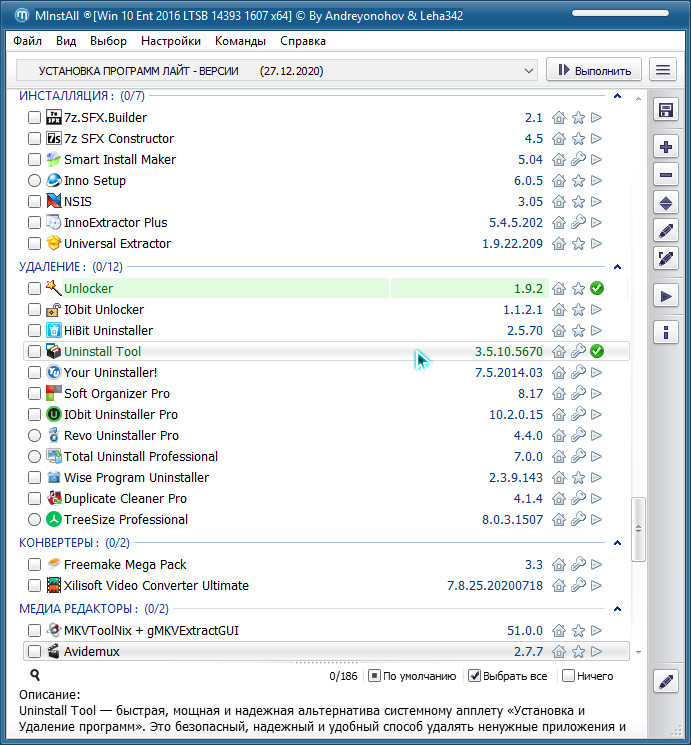Screen dimensions: 691x745
Task: Click home icon for HiBit Uninstaller
Action: [x=559, y=331]
